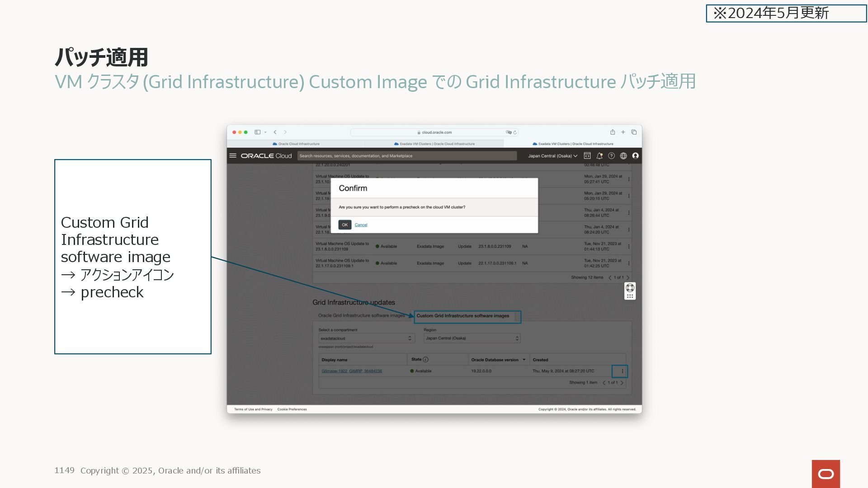Screen dimensions: 868x488
Task: Click the Oracle Cloud search resources field
Action: click(x=407, y=156)
